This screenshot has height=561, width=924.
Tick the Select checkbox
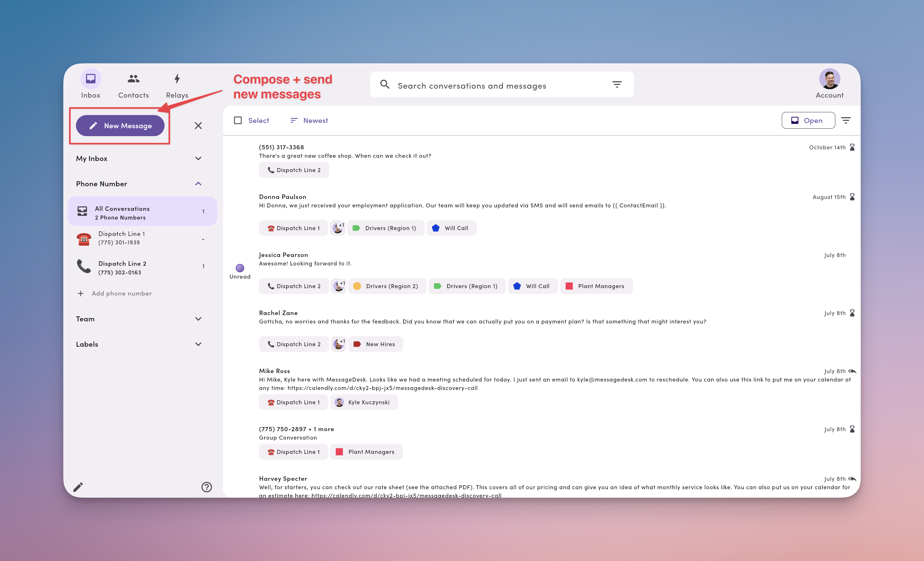pos(238,120)
